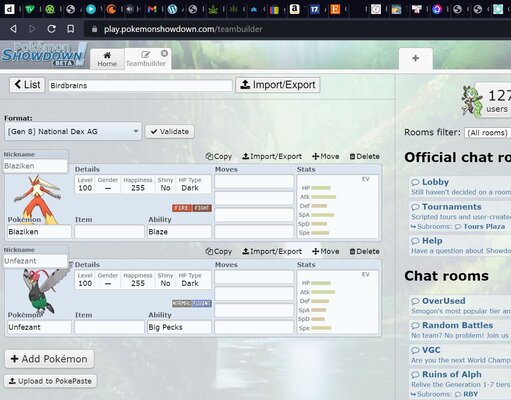Join the Random Battles chat room
Screen dimensions: 511x400
[x=460, y=330]
